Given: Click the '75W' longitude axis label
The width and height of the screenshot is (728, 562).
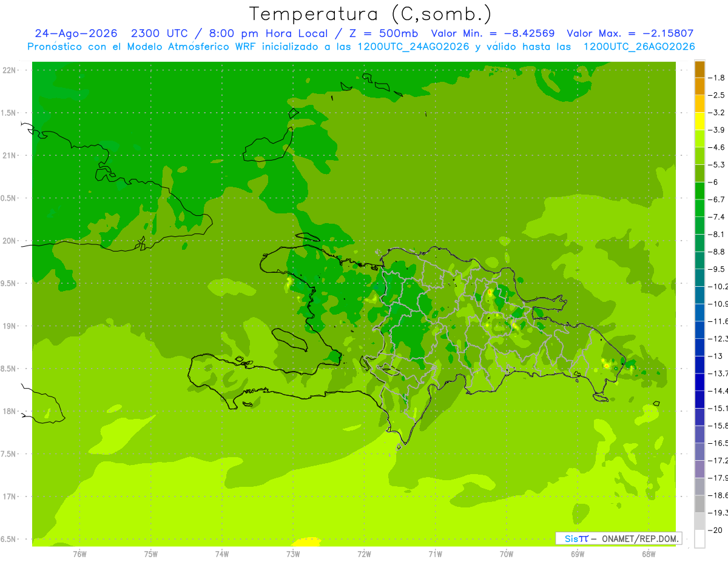Looking at the screenshot, I should tap(151, 554).
